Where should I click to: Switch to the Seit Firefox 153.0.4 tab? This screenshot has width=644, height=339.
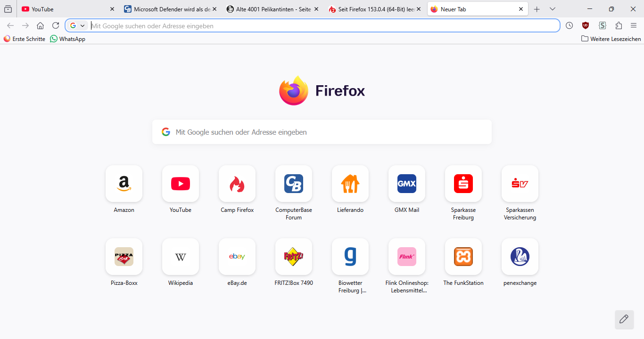(x=374, y=9)
